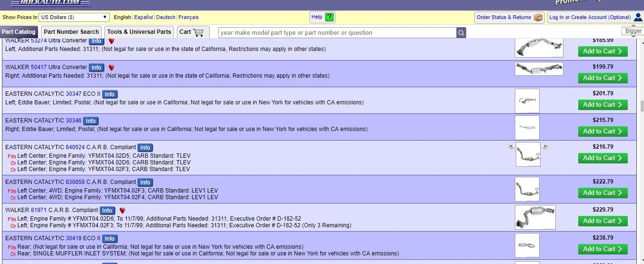Screen dimensions: 644x264
Task: Click the page vertical scrollbar thumb
Action: 642,106
